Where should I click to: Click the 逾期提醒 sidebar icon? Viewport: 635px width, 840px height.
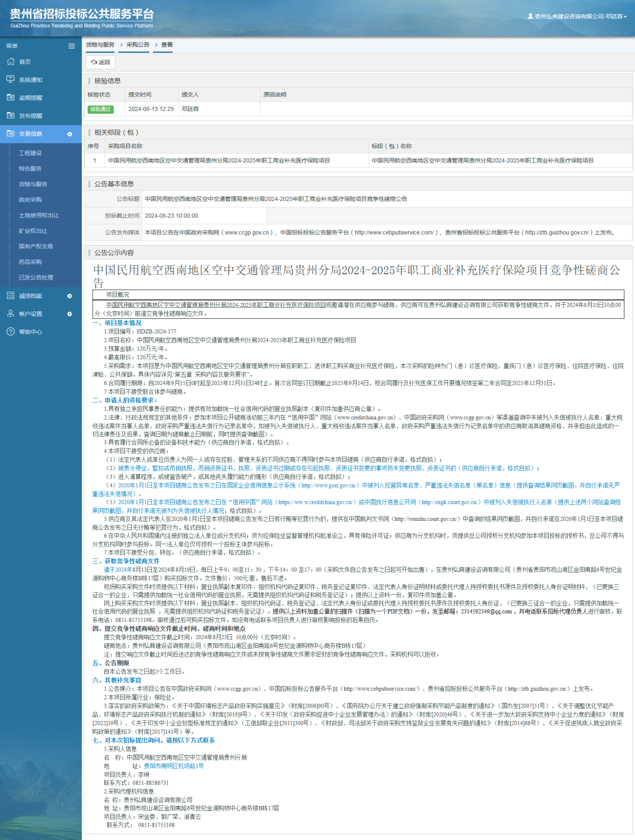pyautogui.click(x=11, y=97)
